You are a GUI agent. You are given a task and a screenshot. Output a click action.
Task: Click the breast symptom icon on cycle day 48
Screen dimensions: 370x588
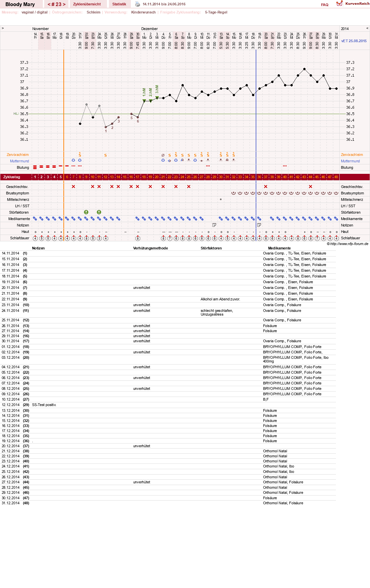pos(336,193)
